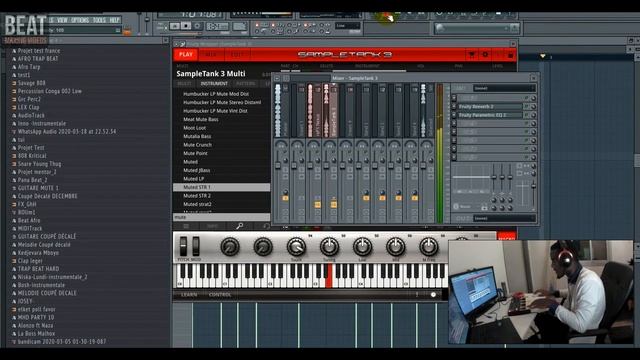Start playback with transport play button
Screen dimensions: 640x360
(x=175, y=26)
